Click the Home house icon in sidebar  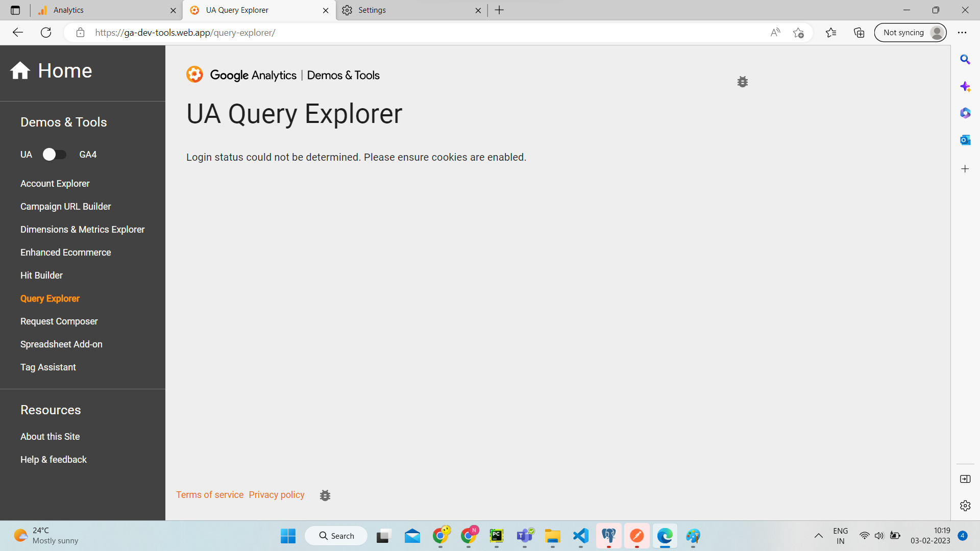point(20,71)
